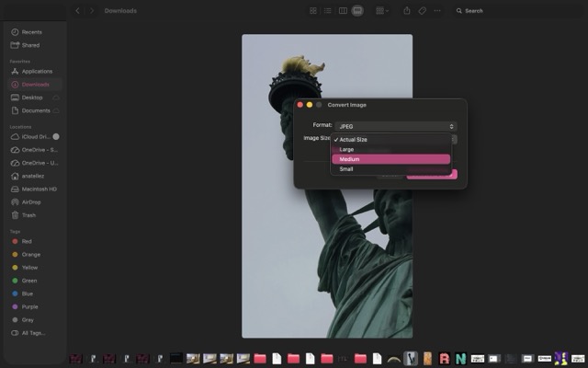Screen dimensions: 588x368
Task: Go forward using the Finder forward arrow
Action: coord(92,11)
